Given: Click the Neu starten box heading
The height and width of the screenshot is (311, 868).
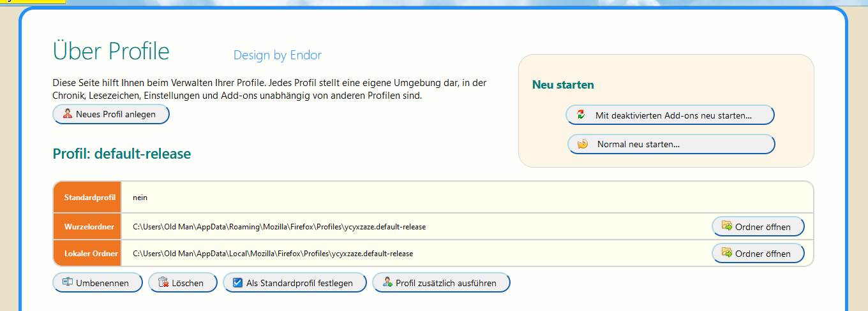Looking at the screenshot, I should click(562, 85).
